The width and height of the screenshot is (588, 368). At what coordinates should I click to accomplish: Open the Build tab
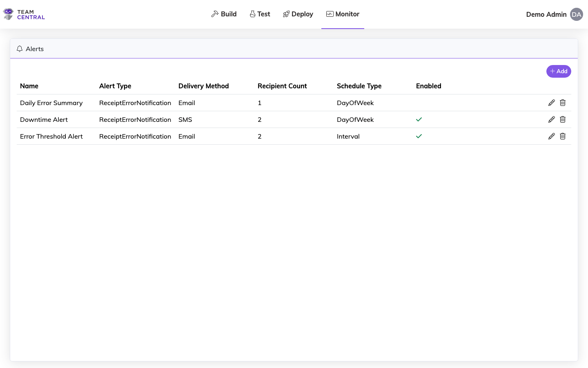click(x=224, y=14)
